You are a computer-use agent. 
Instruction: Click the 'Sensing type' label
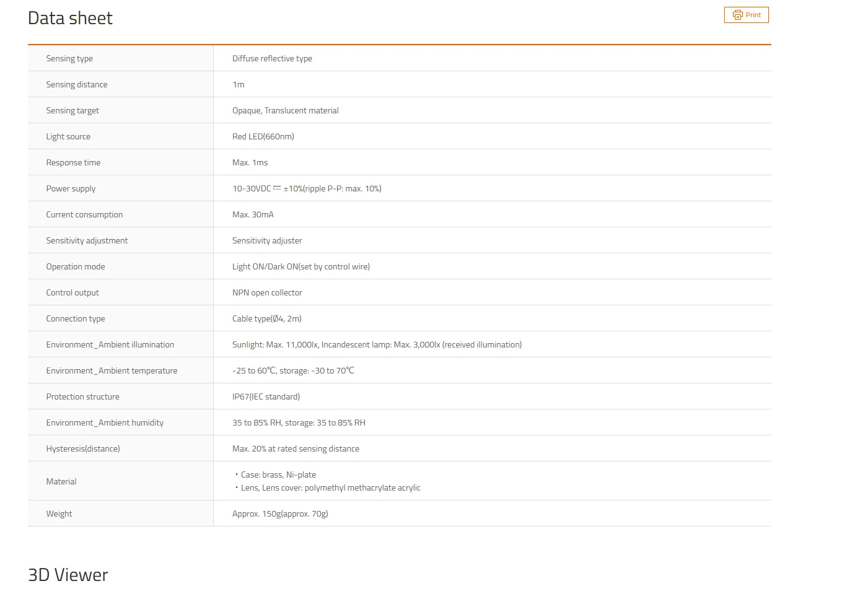click(x=69, y=59)
